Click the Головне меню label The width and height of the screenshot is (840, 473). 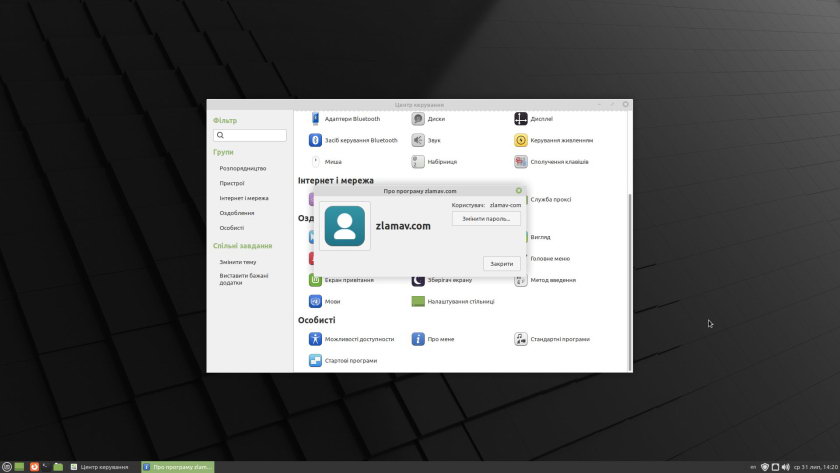(x=550, y=259)
